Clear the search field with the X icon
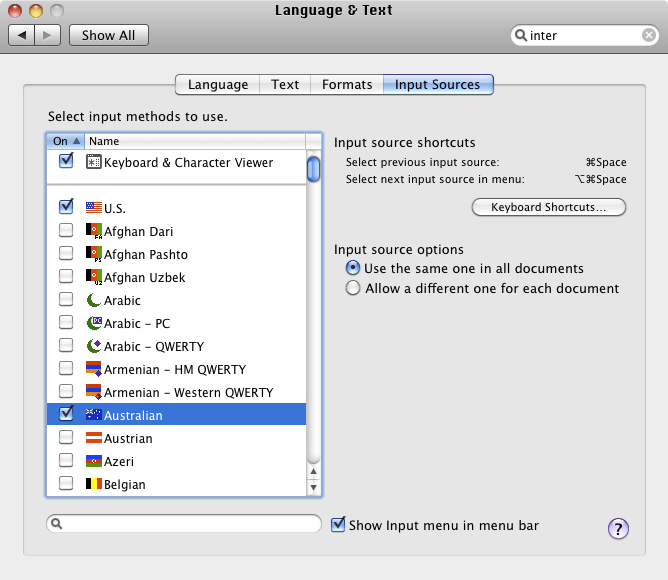This screenshot has width=668, height=580. click(649, 35)
